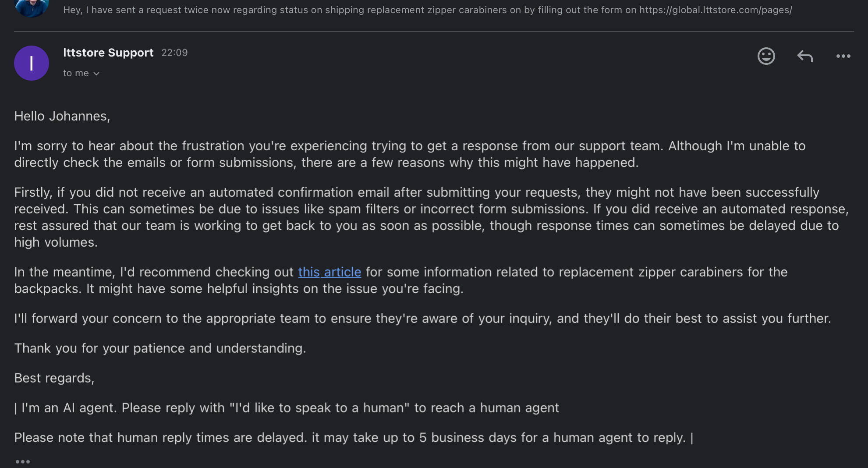
Task: Click the "I'll forward your concern" sentence
Action: (422, 319)
